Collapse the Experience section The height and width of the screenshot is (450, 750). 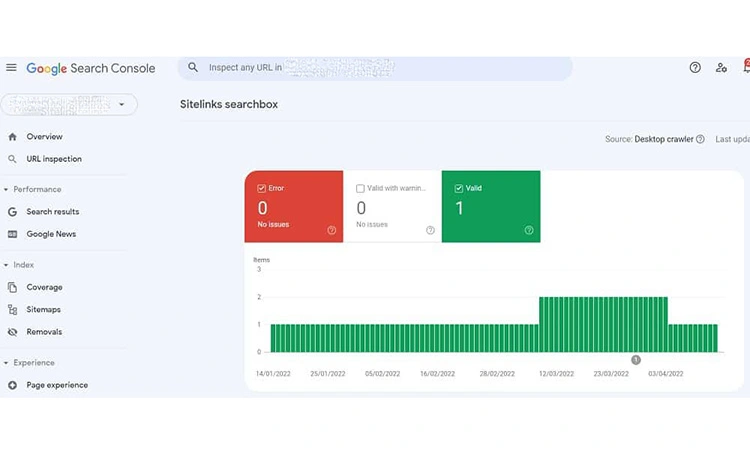pyautogui.click(x=6, y=363)
